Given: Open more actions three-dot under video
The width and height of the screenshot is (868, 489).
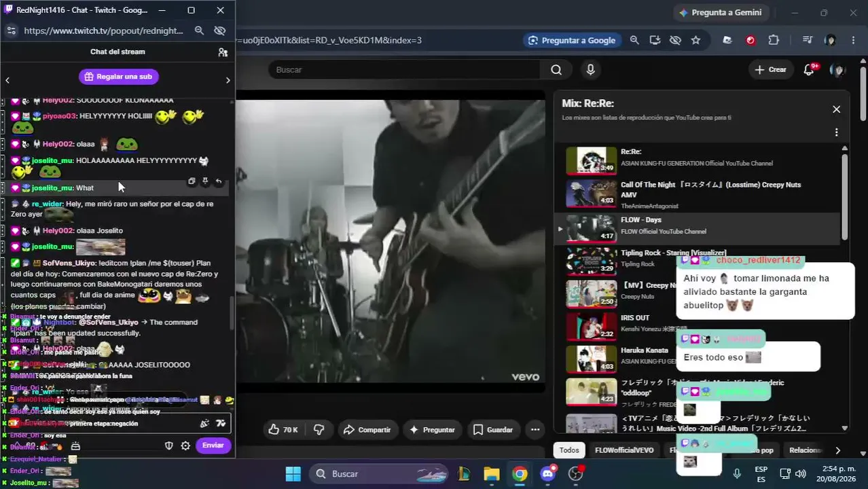Looking at the screenshot, I should click(x=535, y=430).
